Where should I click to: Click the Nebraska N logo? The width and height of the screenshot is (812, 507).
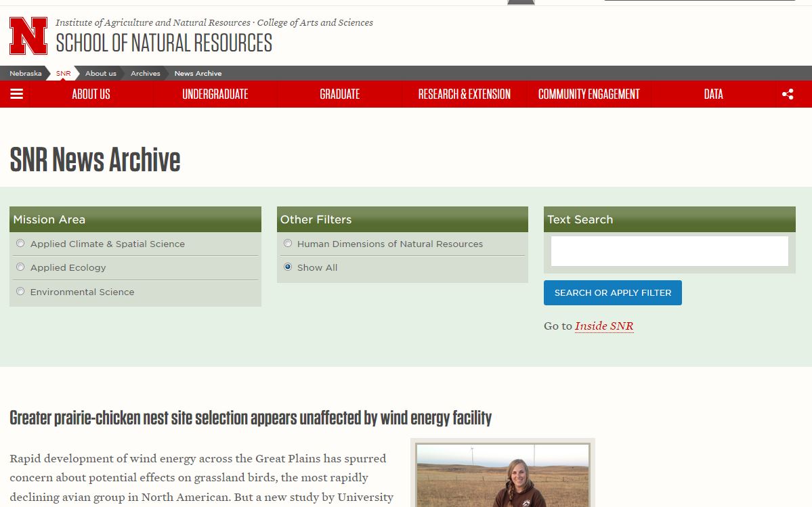[x=28, y=36]
